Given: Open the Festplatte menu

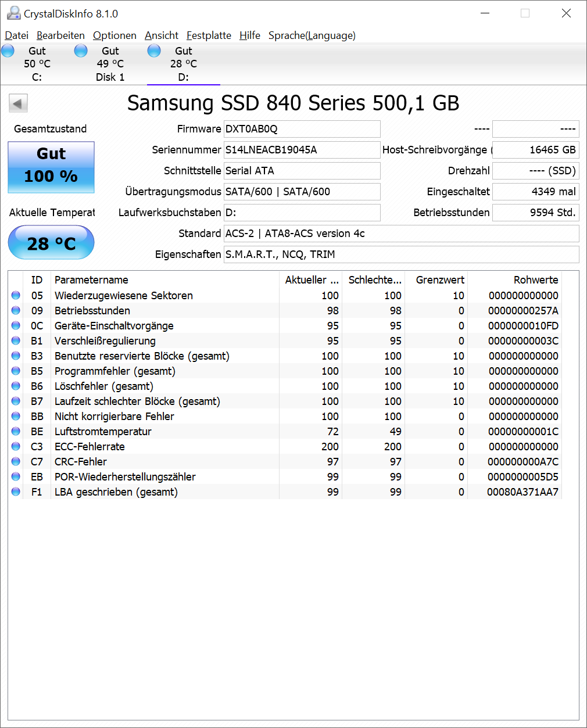Looking at the screenshot, I should tap(209, 35).
